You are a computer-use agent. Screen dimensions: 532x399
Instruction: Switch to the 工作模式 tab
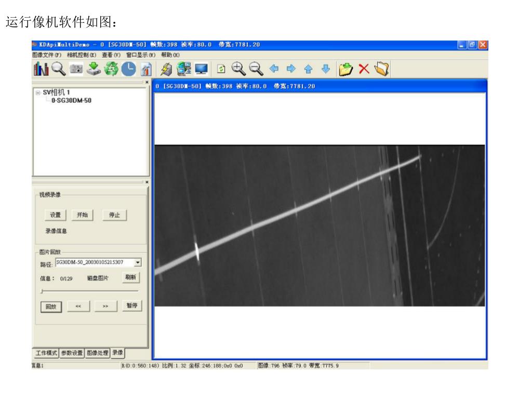[x=46, y=353]
